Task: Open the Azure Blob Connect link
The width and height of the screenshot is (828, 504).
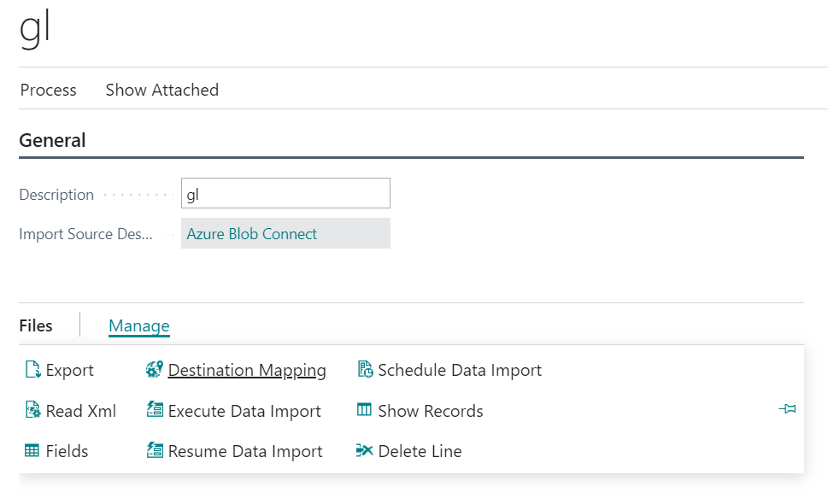Action: pos(252,234)
